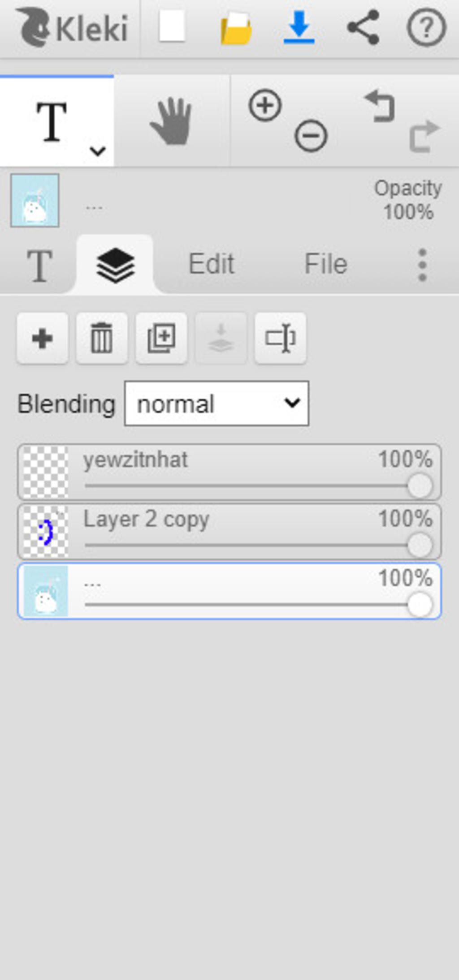The image size is (459, 980).
Task: Click the share icon
Action: point(364,28)
